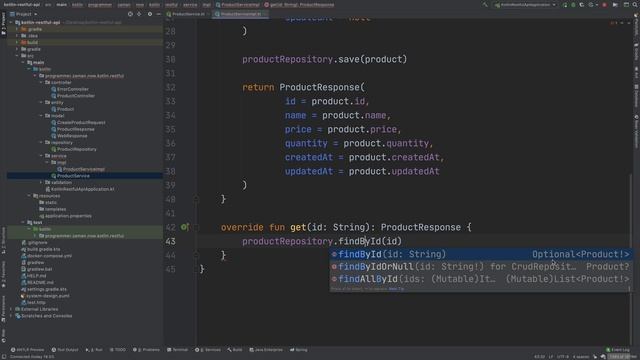Select ProductController in project tree
The height and width of the screenshot is (360, 640).
73,96
